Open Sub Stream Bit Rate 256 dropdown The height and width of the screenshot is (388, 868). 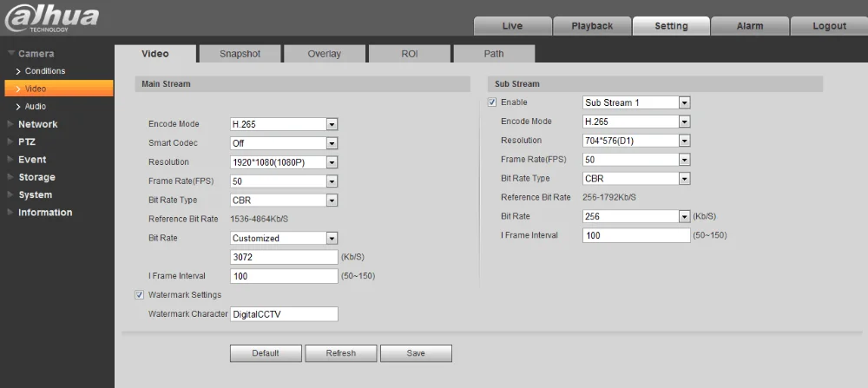[x=636, y=216]
